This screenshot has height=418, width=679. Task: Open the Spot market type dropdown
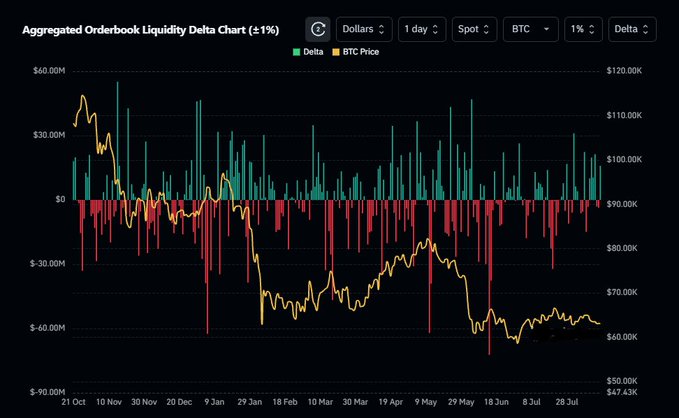(x=474, y=29)
